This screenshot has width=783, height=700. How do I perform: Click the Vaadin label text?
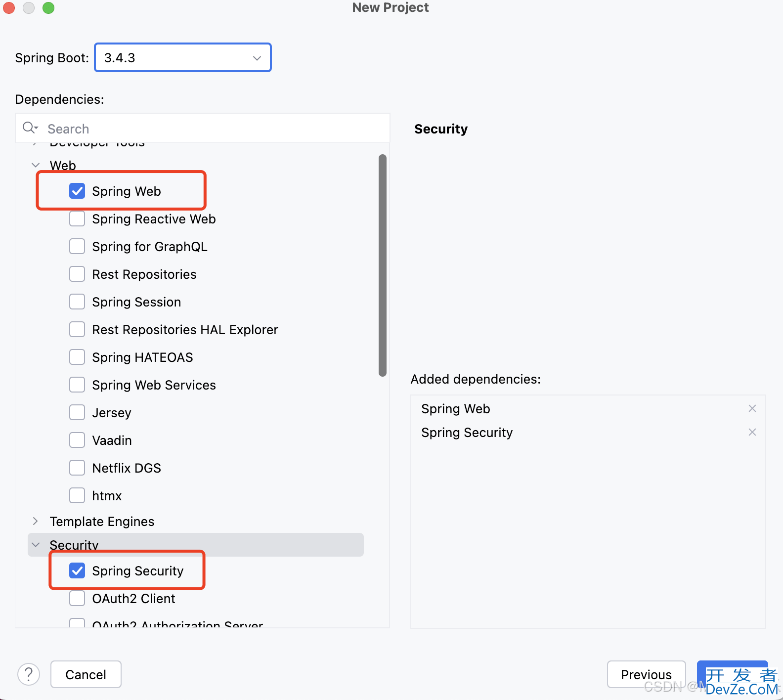[x=112, y=440]
